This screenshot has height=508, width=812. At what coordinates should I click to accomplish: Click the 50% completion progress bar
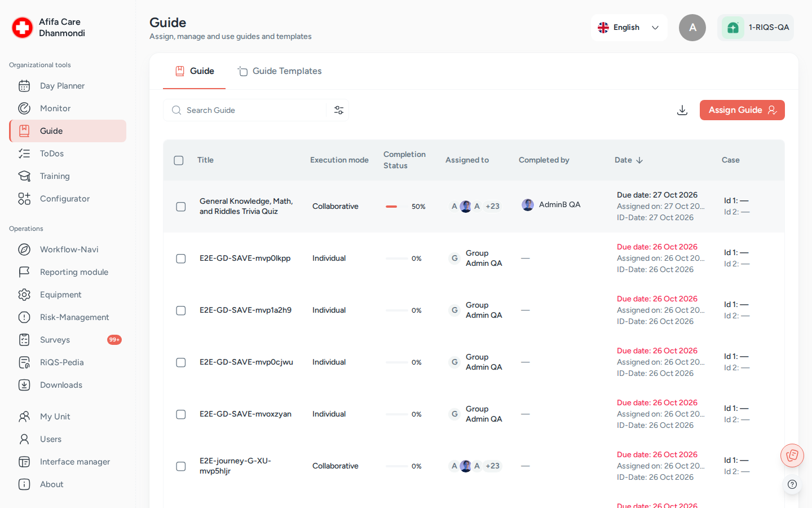pyautogui.click(x=397, y=207)
